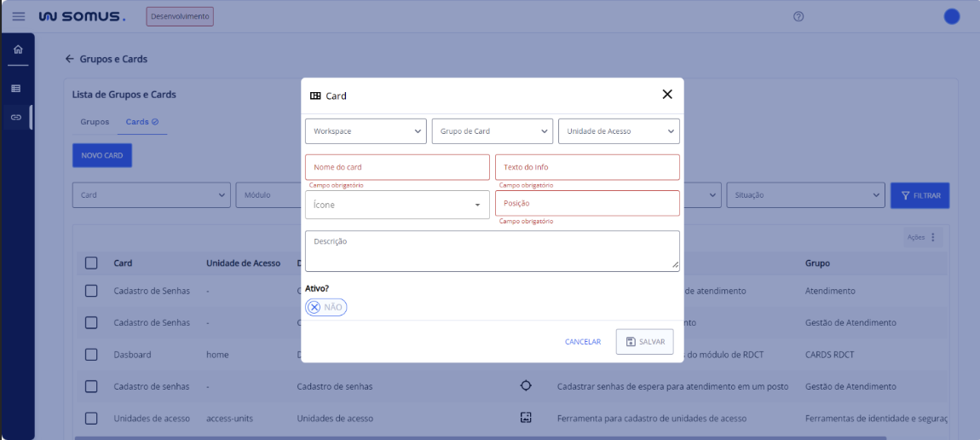Viewport: 980px width, 440px height.
Task: Open the user avatar circle
Action: pos(952,16)
